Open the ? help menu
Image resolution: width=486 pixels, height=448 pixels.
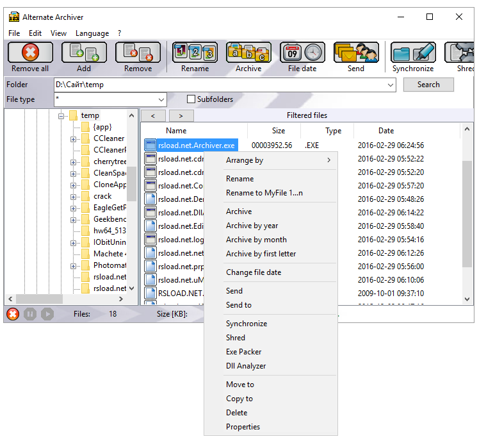pos(119,33)
